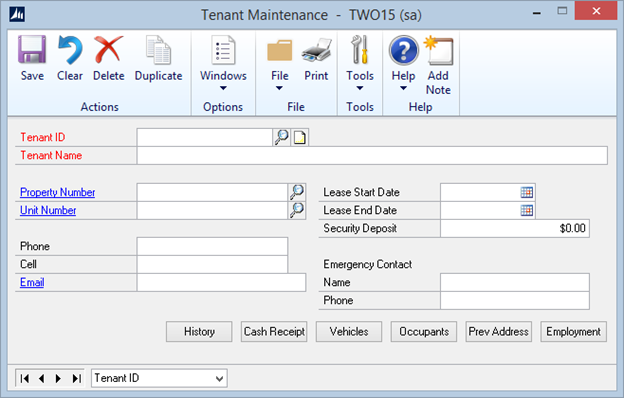The height and width of the screenshot is (398, 624).
Task: Click the Emergency Contact Name field
Action: [515, 282]
